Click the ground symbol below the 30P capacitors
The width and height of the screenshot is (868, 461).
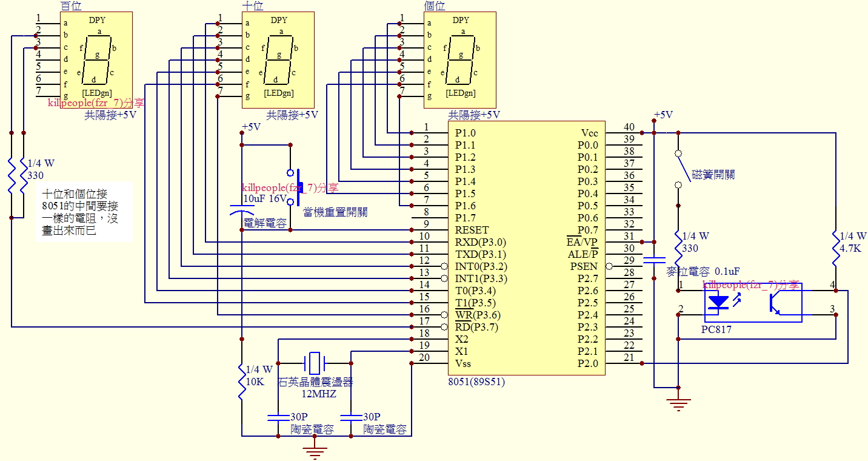tap(314, 452)
